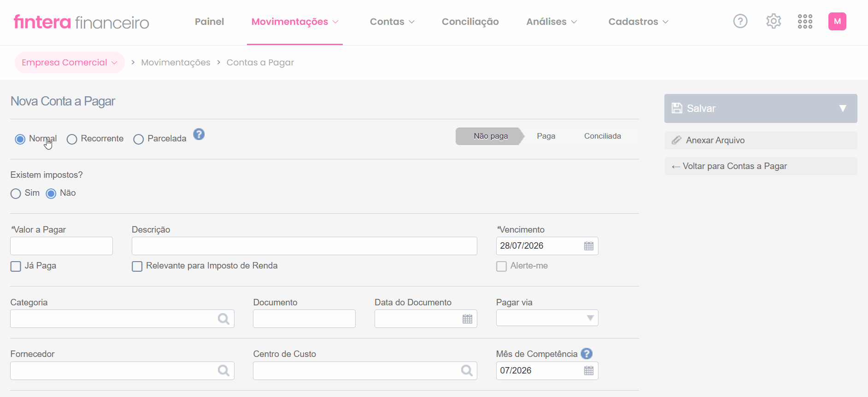Viewport: 868px width, 397px height.
Task: Expand the Análises menu
Action: 551,22
